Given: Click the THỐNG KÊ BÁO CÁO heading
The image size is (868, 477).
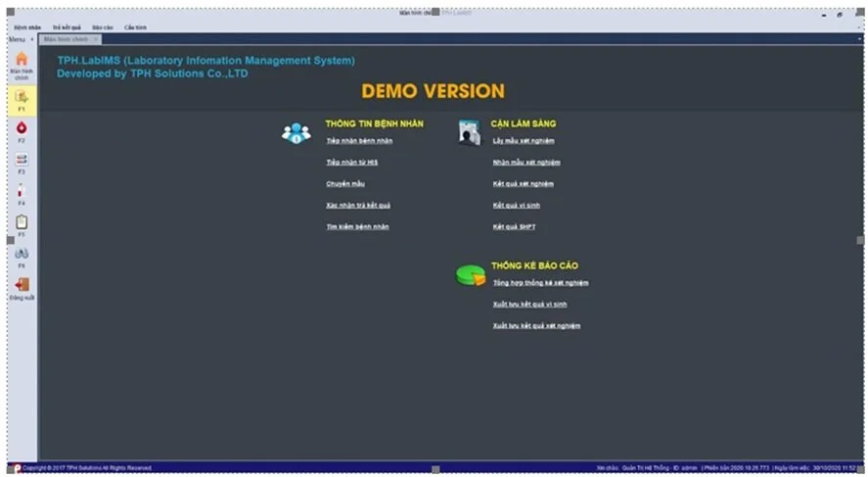Looking at the screenshot, I should coord(534,265).
